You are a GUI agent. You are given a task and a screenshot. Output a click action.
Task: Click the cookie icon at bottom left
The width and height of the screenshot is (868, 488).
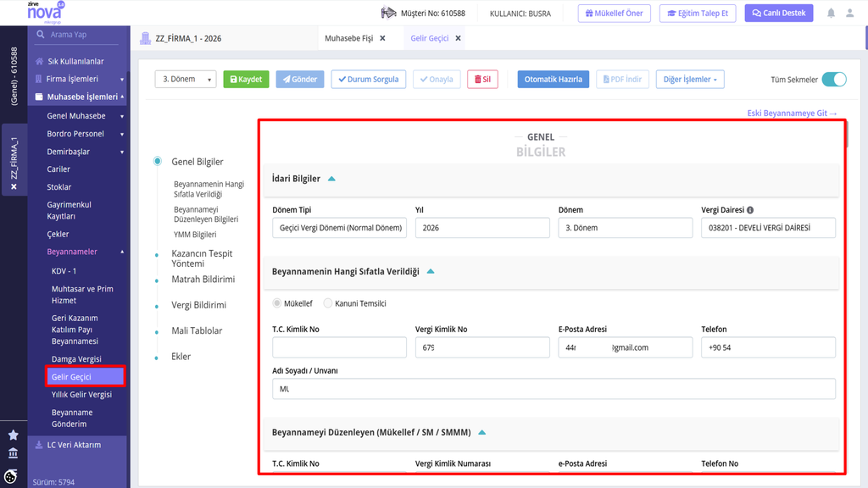click(x=10, y=476)
